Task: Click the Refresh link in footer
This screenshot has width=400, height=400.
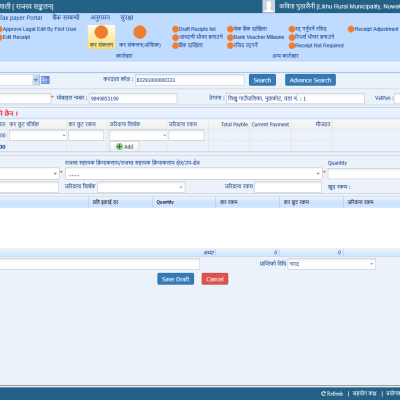Action: tap(332, 394)
